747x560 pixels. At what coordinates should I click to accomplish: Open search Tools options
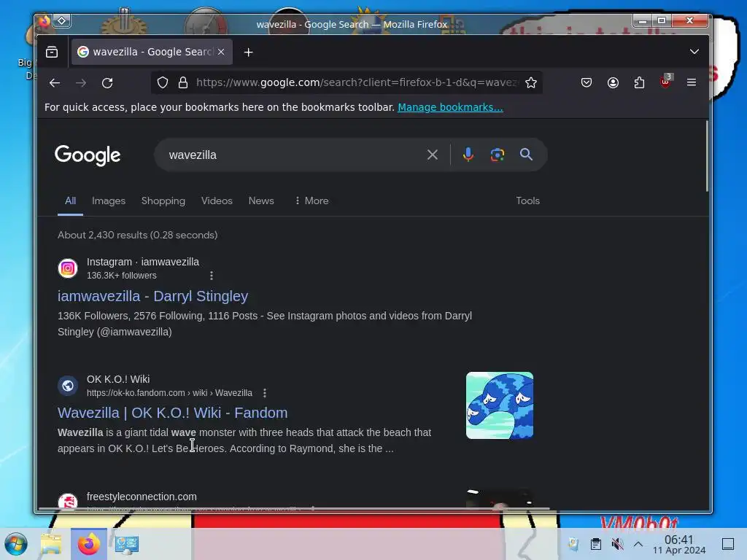(528, 201)
